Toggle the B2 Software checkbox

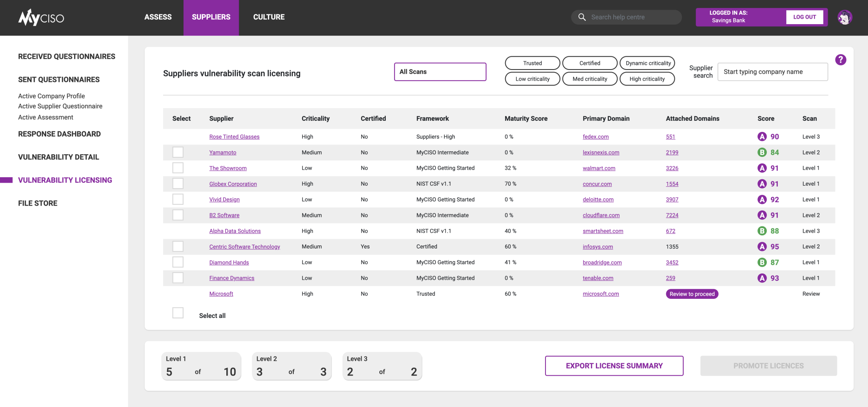point(178,215)
